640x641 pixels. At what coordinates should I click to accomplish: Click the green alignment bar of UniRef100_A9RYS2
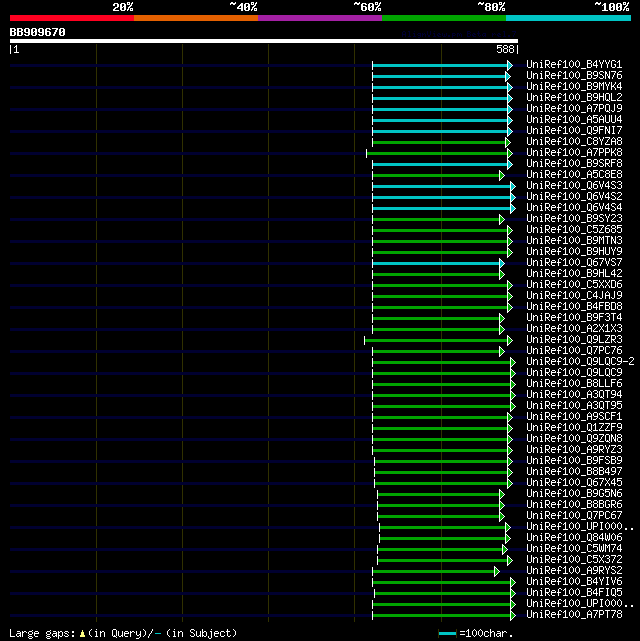pos(433,572)
